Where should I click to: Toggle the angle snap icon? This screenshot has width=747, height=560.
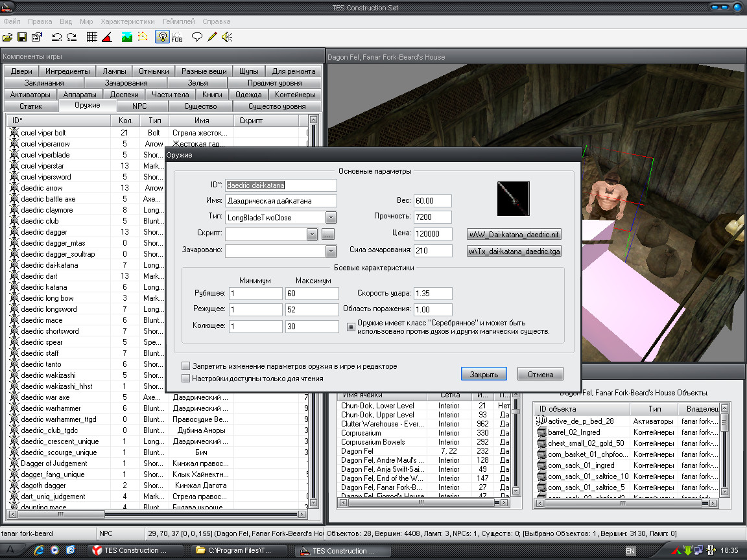pyautogui.click(x=107, y=37)
